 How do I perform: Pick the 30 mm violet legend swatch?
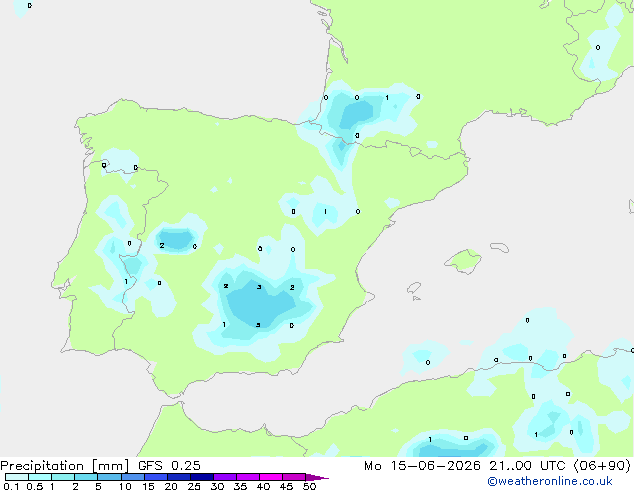pos(225,477)
